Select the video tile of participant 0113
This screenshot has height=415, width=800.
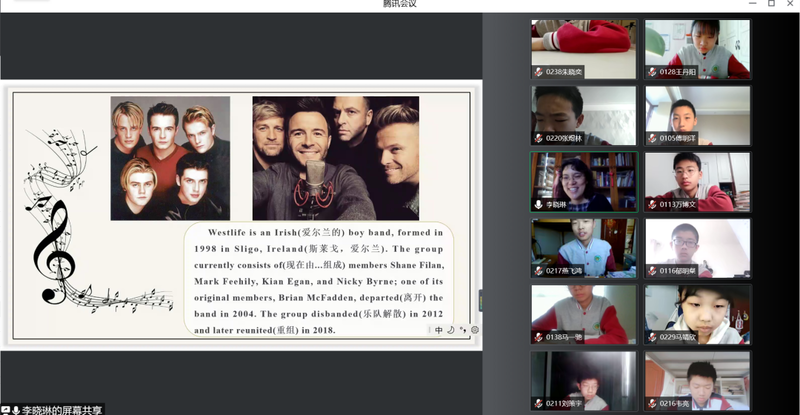click(697, 182)
